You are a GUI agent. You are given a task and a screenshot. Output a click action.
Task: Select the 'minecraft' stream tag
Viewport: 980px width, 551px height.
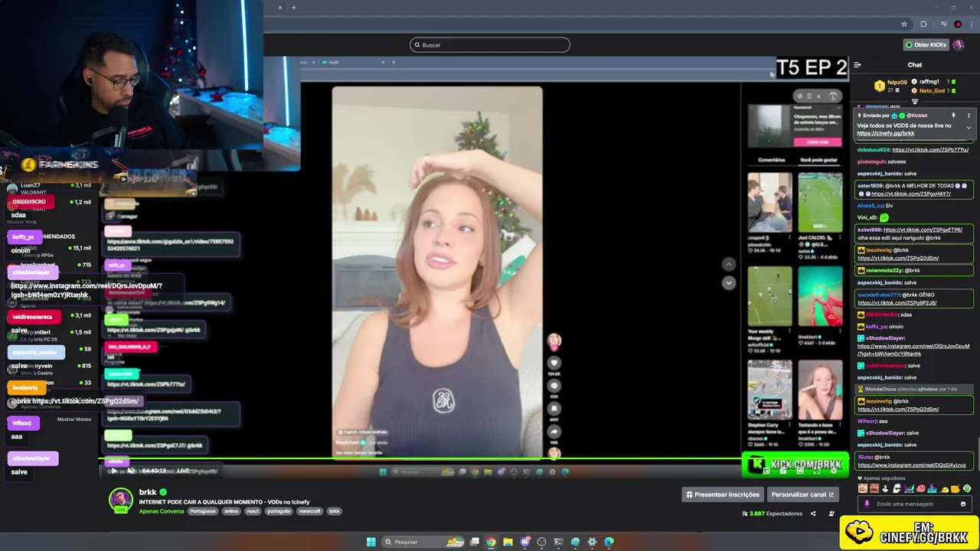[309, 511]
